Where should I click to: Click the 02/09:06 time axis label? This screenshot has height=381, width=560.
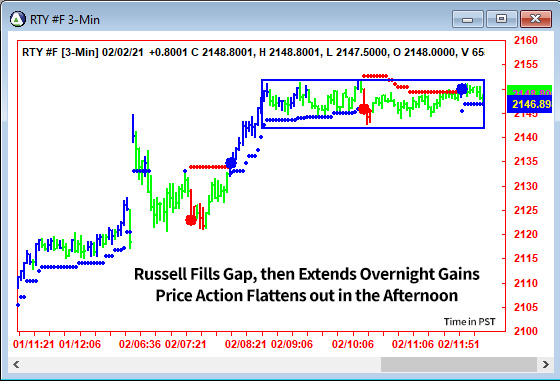click(292, 344)
